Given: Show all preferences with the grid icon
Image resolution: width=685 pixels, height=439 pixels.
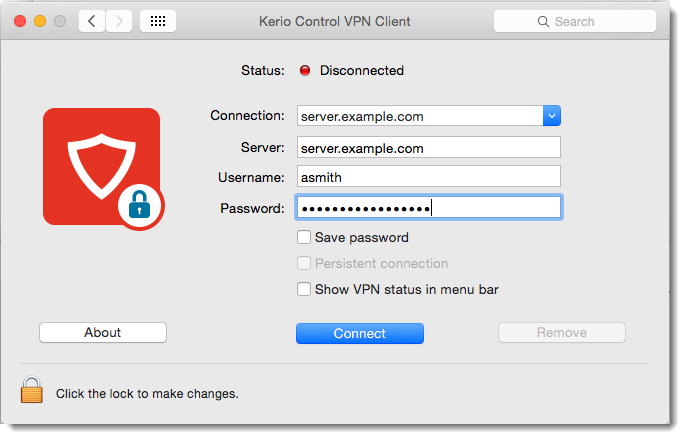Looking at the screenshot, I should tap(158, 21).
